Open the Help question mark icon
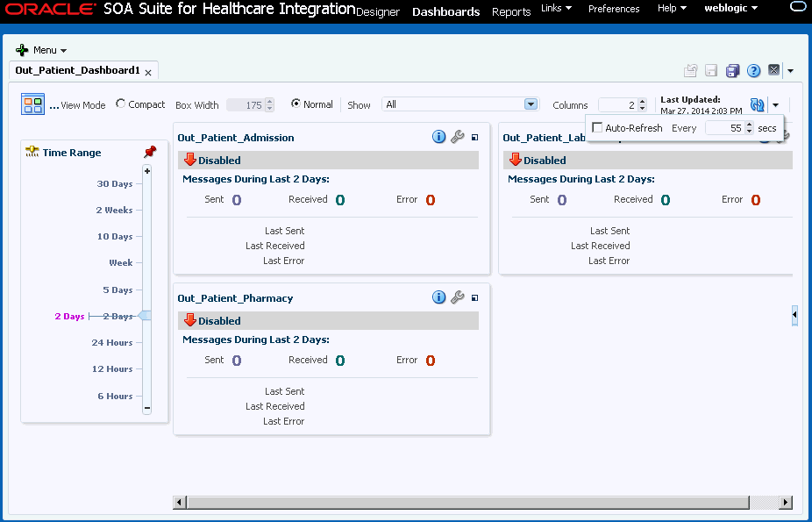This screenshot has height=522, width=812. [x=753, y=70]
